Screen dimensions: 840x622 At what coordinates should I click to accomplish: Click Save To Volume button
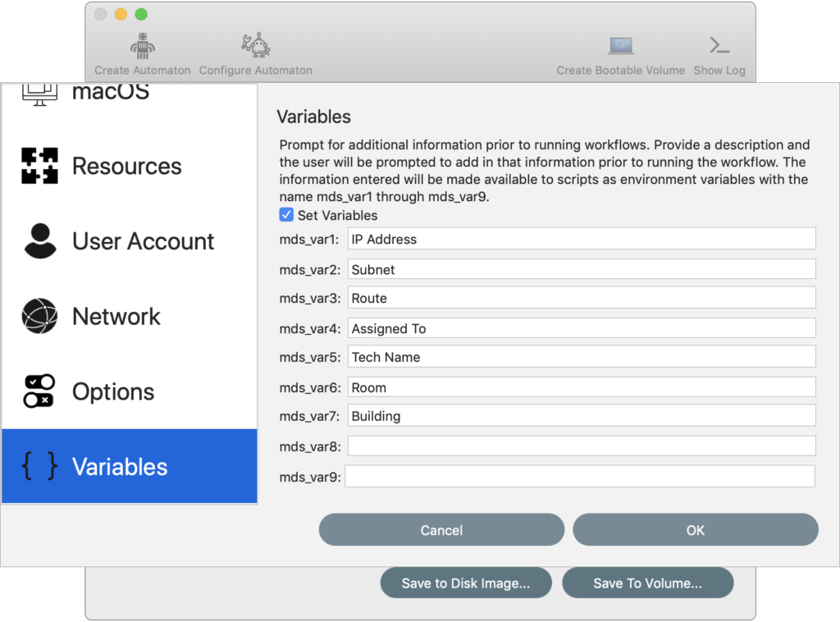[x=648, y=583]
